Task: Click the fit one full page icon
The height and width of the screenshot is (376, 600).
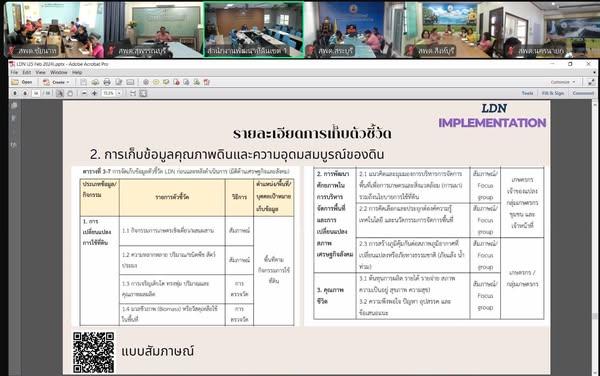Action: [143, 93]
